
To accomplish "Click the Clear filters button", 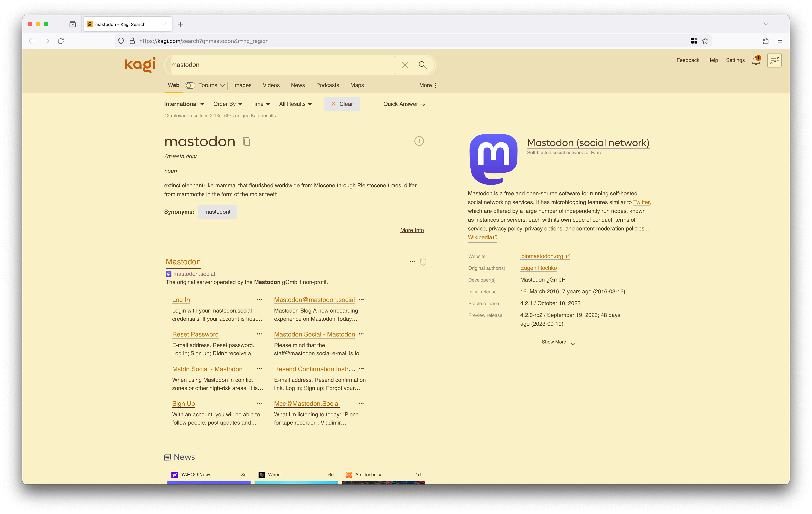I will (342, 104).
